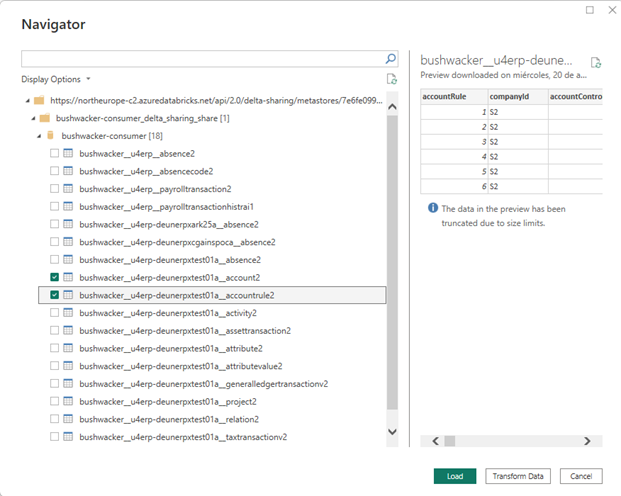Viewport: 621px width, 496px height.
Task: Collapse the bushwacker-consumer [18] node
Action: [39, 136]
